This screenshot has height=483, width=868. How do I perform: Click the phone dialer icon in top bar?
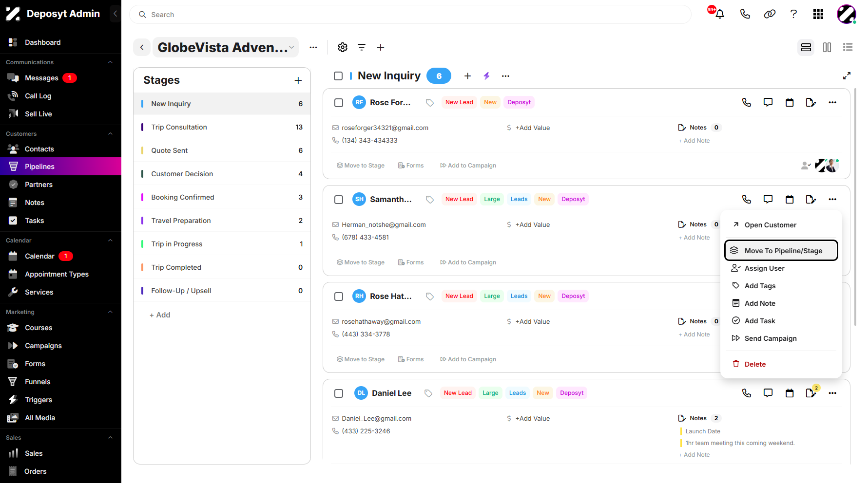click(x=745, y=14)
